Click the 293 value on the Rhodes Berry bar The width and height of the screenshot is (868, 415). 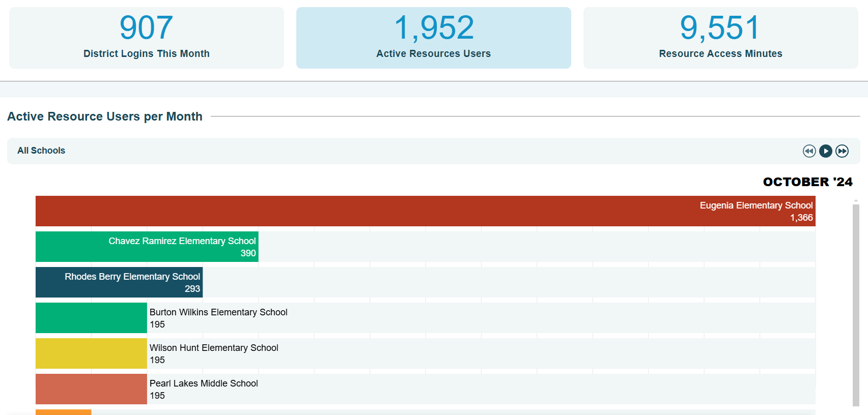click(192, 289)
